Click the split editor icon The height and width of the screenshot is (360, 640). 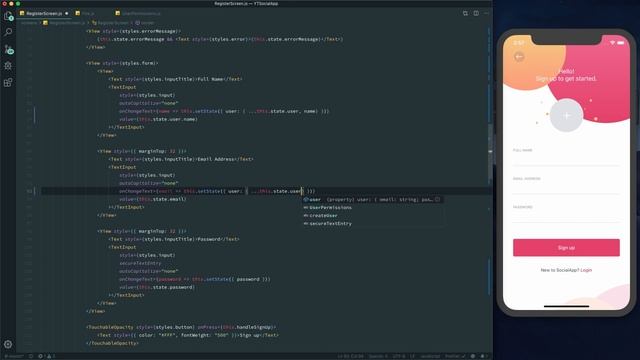[476, 13]
